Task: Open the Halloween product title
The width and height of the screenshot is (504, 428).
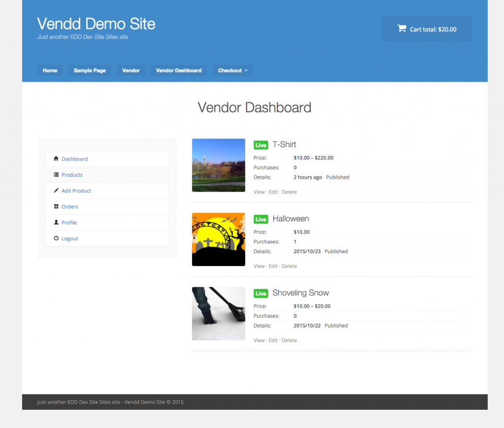Action: tap(290, 219)
